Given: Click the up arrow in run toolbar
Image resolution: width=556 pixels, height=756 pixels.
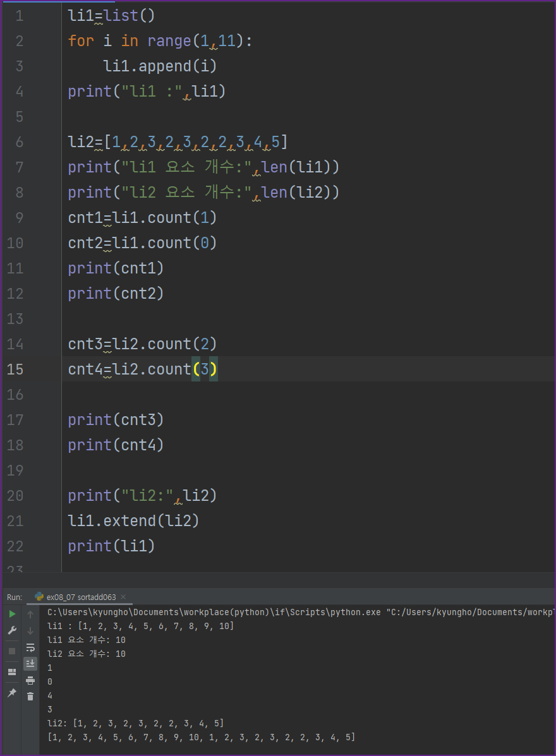Looking at the screenshot, I should [x=30, y=615].
